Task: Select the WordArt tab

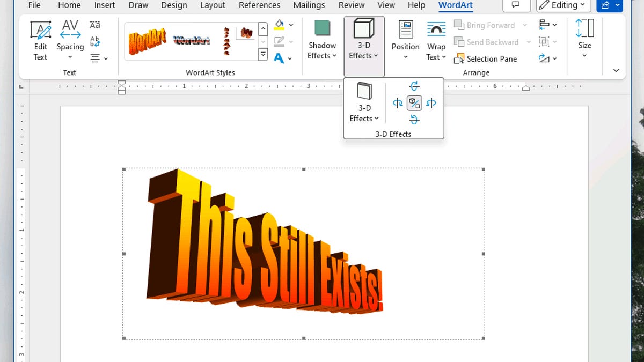Action: [456, 5]
